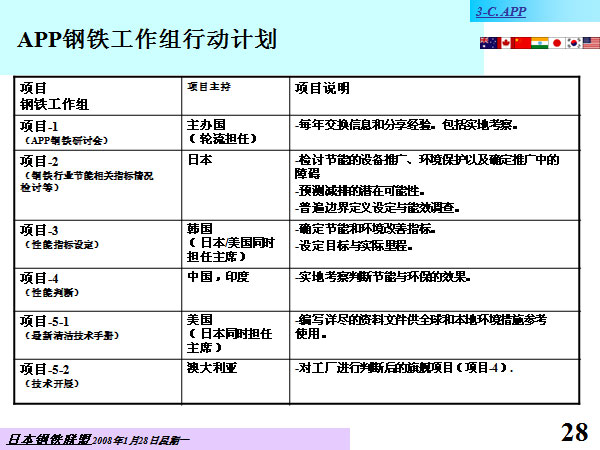The width and height of the screenshot is (600, 450).
Task: Click text 对工厂进行判断后的旗舰项目
Action: tap(376, 368)
